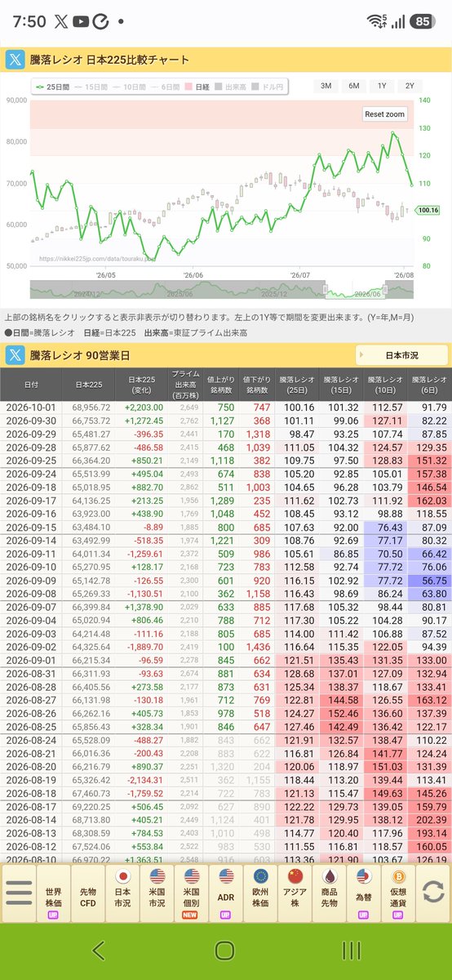Click the +2,203.00 change value
The width and height of the screenshot is (452, 980).
pos(144,407)
